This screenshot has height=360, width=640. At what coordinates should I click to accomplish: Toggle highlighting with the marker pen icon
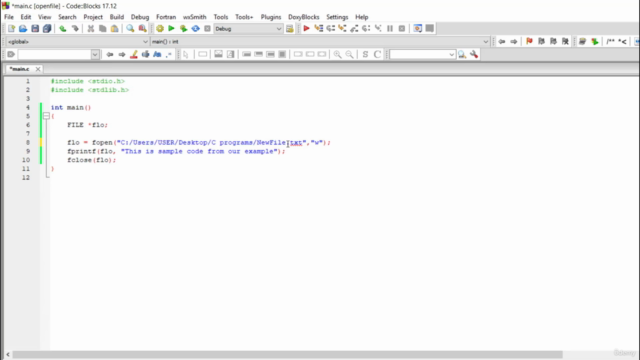coord(134,55)
